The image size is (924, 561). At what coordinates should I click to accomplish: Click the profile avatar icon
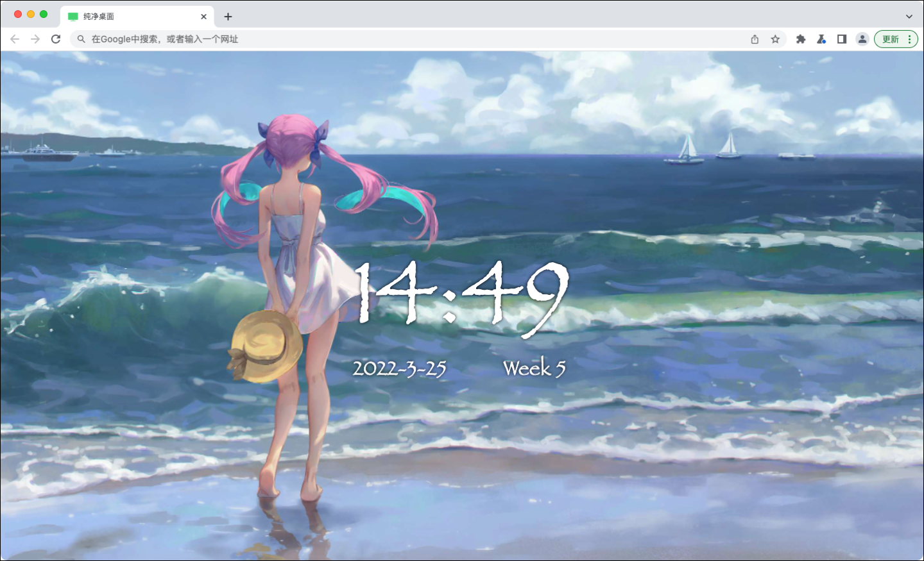click(x=862, y=39)
